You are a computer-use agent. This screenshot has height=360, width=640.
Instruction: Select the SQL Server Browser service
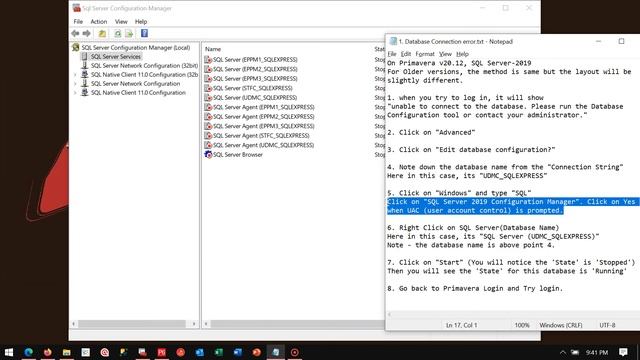coord(238,154)
